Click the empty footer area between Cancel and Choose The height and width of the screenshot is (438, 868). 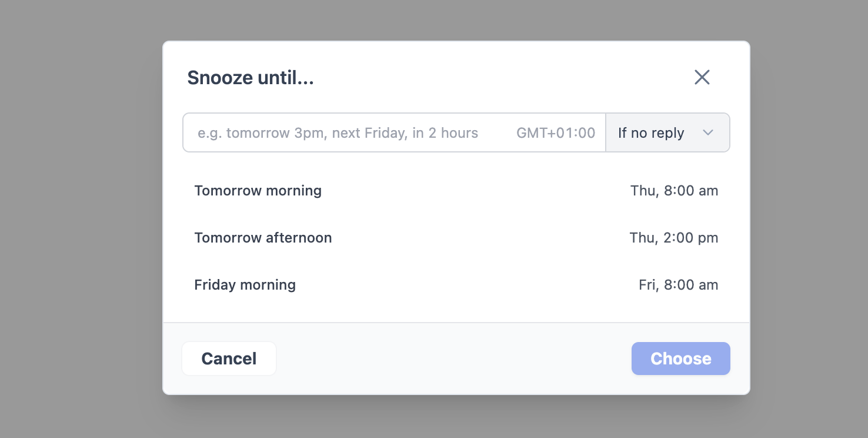[x=453, y=359]
